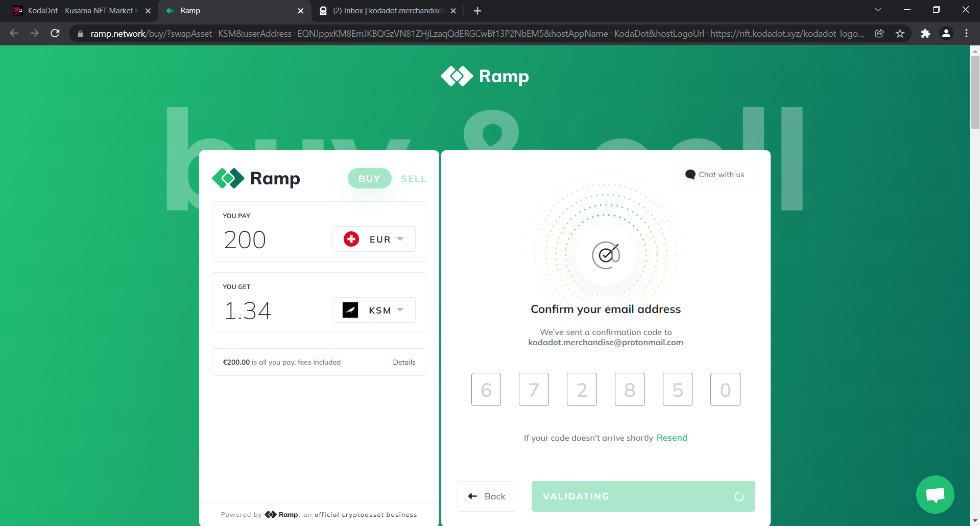Open the EUR currency dropdown

(374, 239)
